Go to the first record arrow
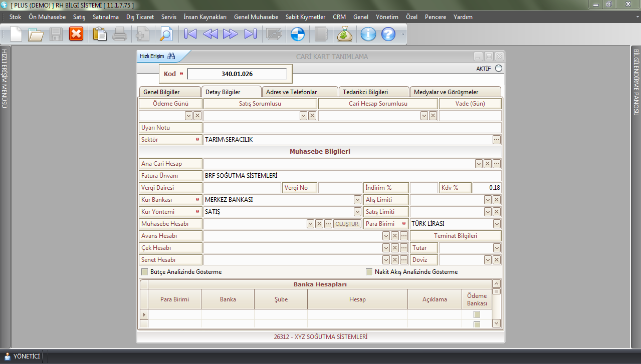This screenshot has width=641, height=364. click(190, 34)
